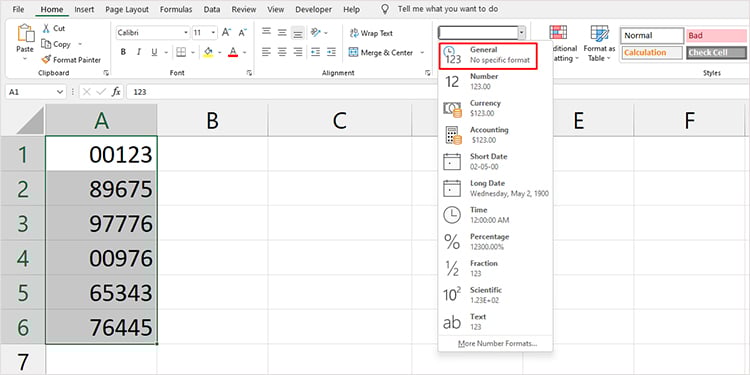Click the Insert Function fx icon
The height and width of the screenshot is (375, 750).
pyautogui.click(x=116, y=92)
